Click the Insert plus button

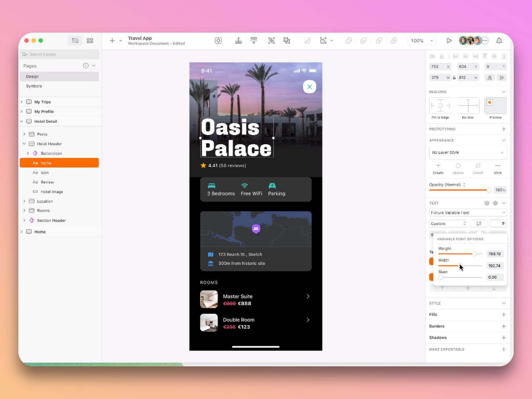tap(112, 41)
